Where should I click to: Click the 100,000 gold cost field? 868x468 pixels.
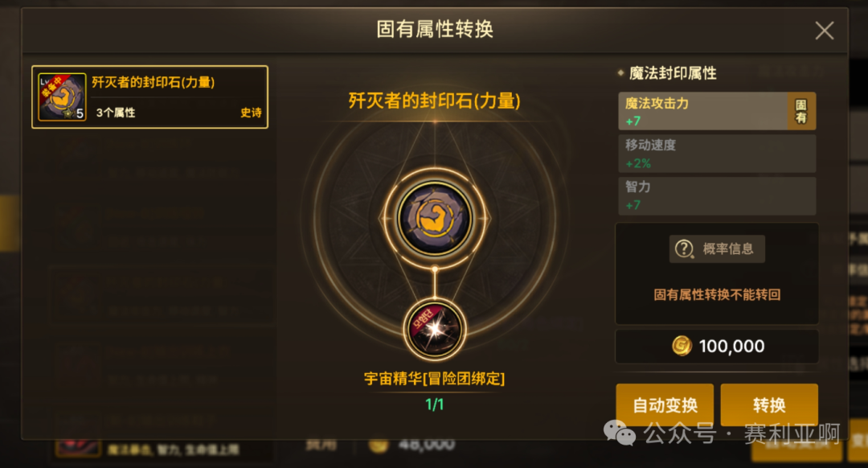(x=717, y=346)
